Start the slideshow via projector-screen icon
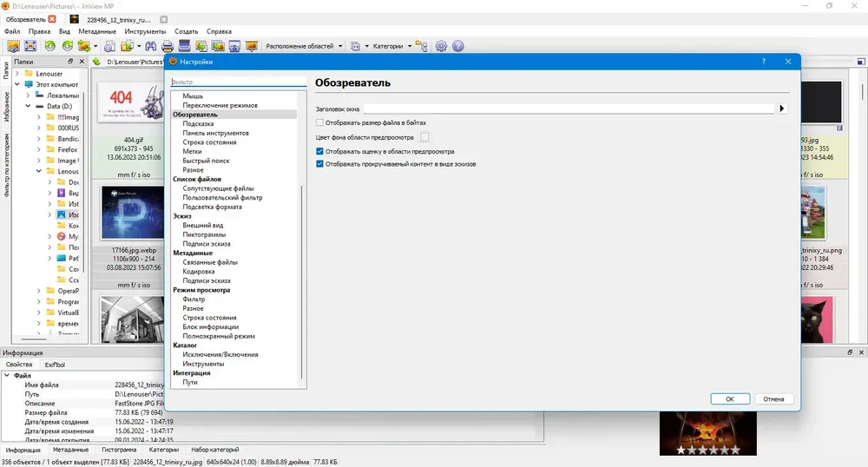Image resolution: width=868 pixels, height=467 pixels. [252, 47]
